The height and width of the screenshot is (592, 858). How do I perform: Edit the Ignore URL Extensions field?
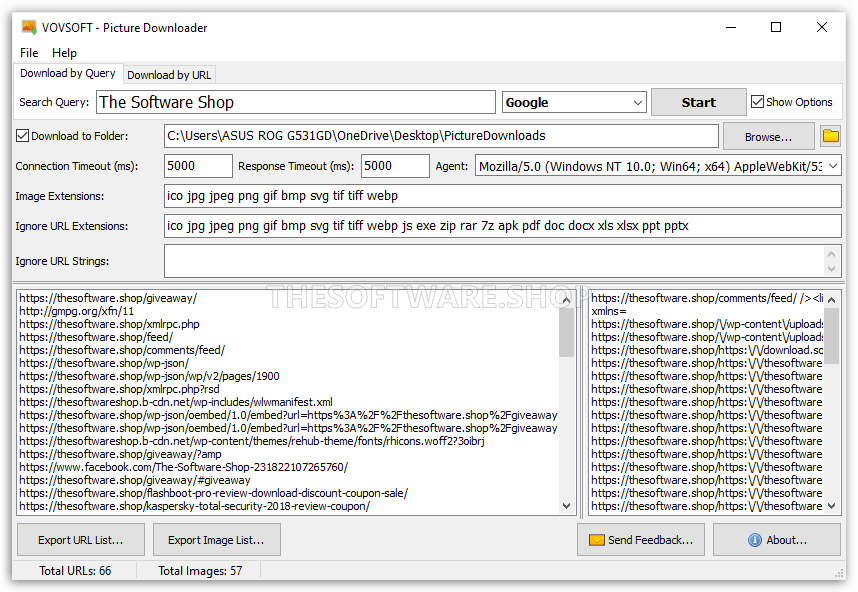[502, 226]
